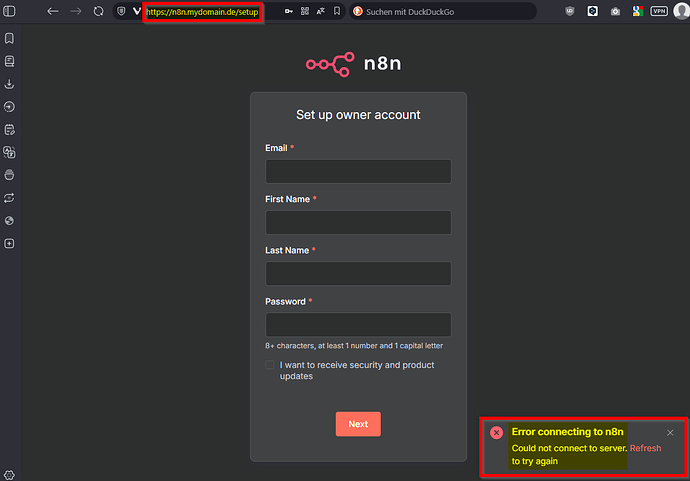Capture the page with the camera icon

[x=615, y=11]
